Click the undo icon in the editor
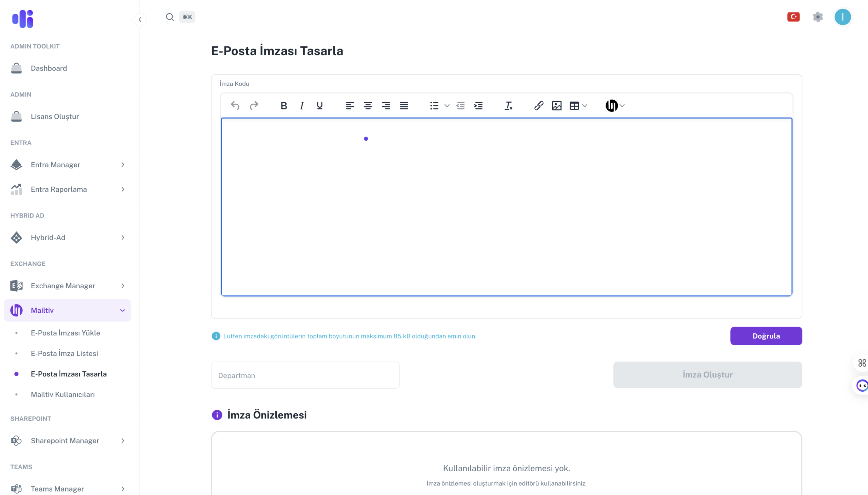Viewport: 868px width, 495px height. [235, 106]
